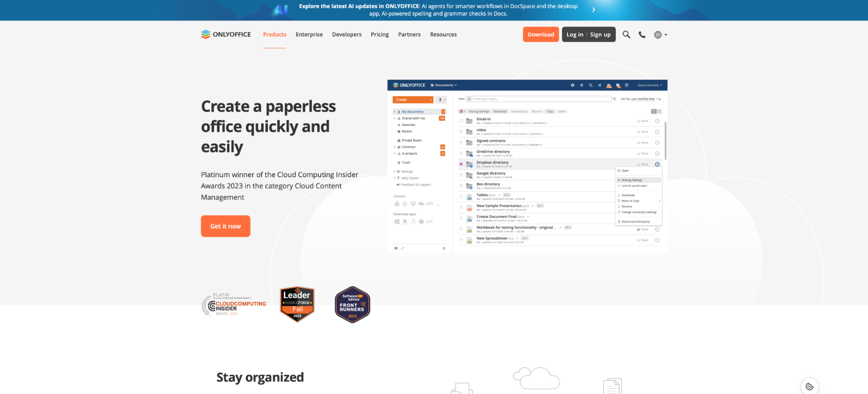Expand the Common section in the sidebar
The width and height of the screenshot is (868, 394).
(x=394, y=146)
